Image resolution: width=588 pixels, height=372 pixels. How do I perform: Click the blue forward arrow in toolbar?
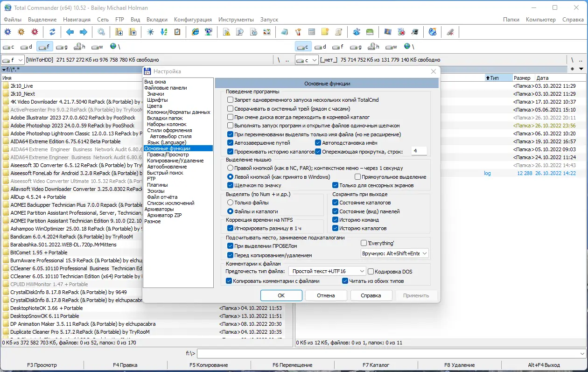(84, 32)
